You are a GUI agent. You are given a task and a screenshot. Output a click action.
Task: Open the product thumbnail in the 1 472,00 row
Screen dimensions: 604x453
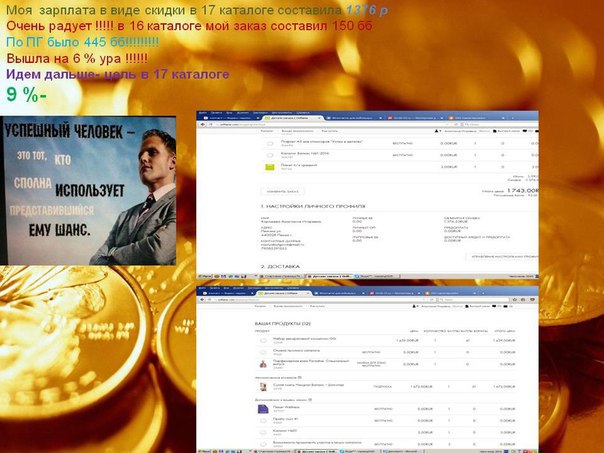tap(263, 386)
